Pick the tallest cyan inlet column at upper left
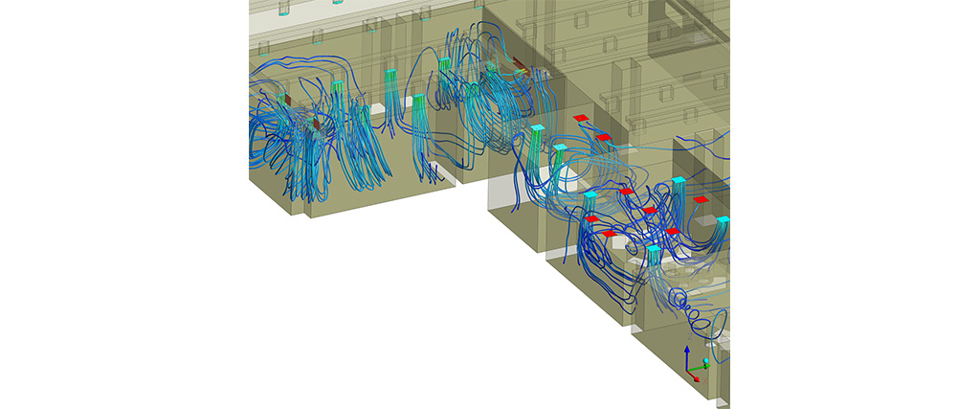980x409 pixels. click(x=390, y=75)
